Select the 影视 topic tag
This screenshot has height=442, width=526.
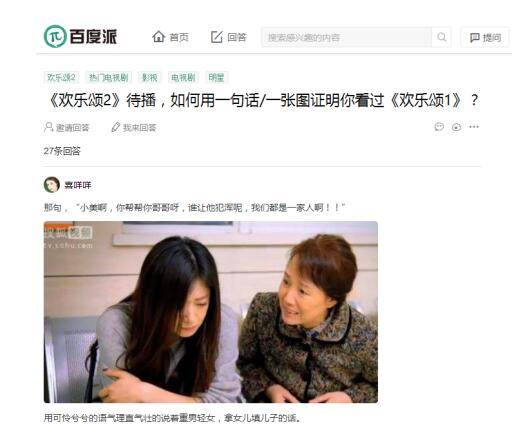pyautogui.click(x=150, y=77)
